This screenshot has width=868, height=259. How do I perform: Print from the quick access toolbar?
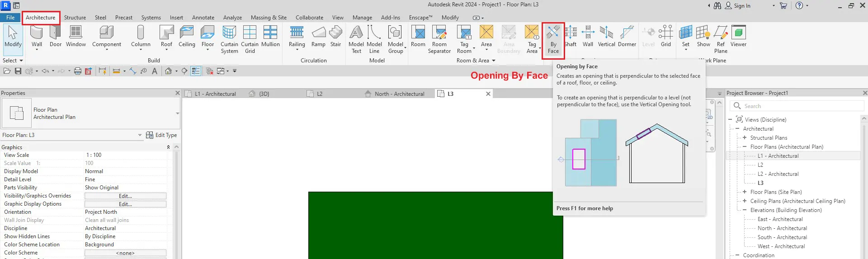click(77, 71)
